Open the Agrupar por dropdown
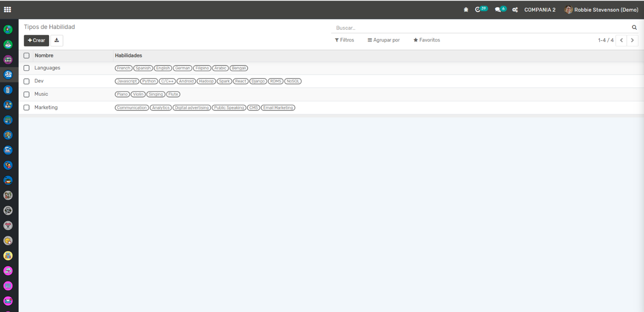 384,40
